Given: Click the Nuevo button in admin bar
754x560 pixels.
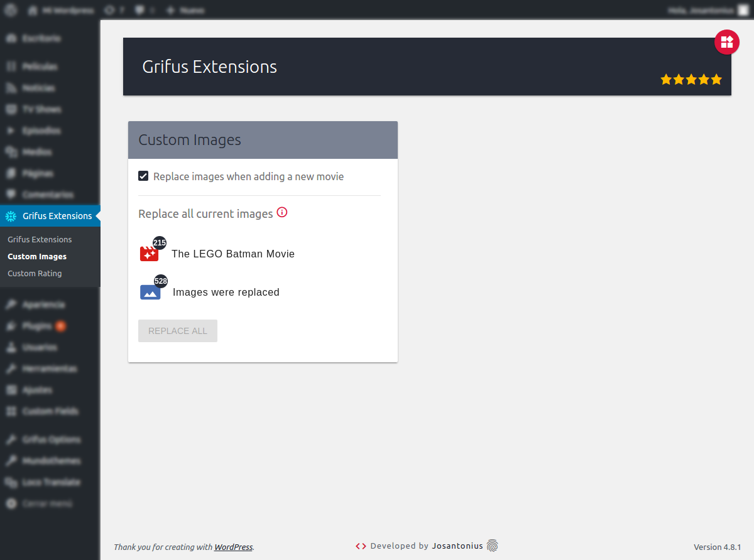Looking at the screenshot, I should (185, 10).
